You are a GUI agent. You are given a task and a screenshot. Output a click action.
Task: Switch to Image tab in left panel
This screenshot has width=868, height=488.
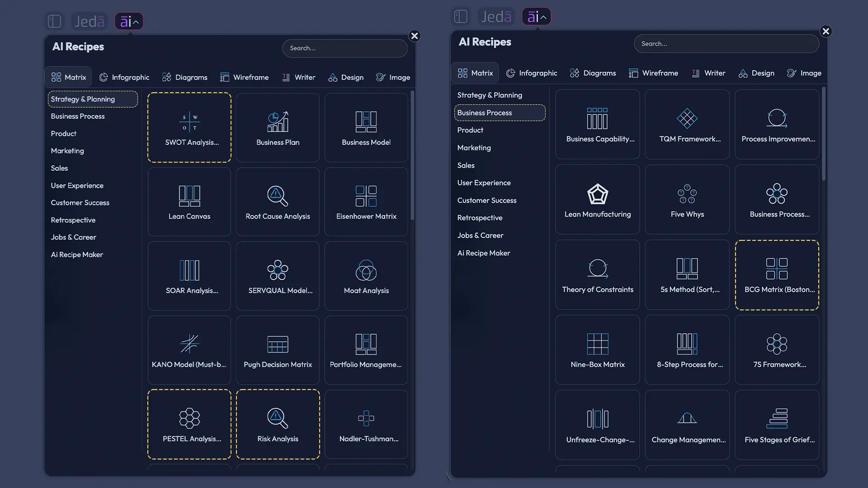coord(393,77)
